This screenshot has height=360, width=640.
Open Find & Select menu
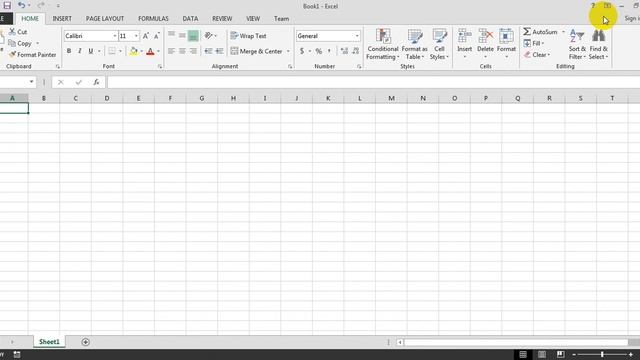[598, 44]
